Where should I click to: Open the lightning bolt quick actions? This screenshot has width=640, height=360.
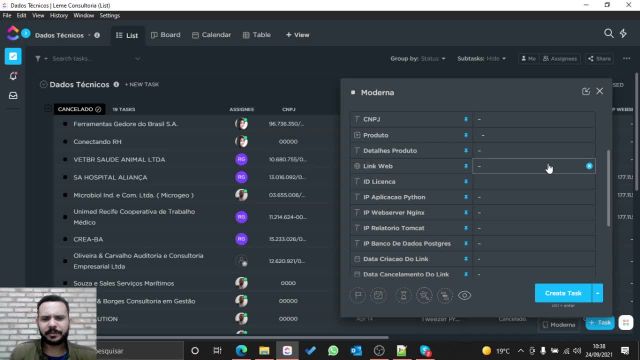click(x=623, y=33)
